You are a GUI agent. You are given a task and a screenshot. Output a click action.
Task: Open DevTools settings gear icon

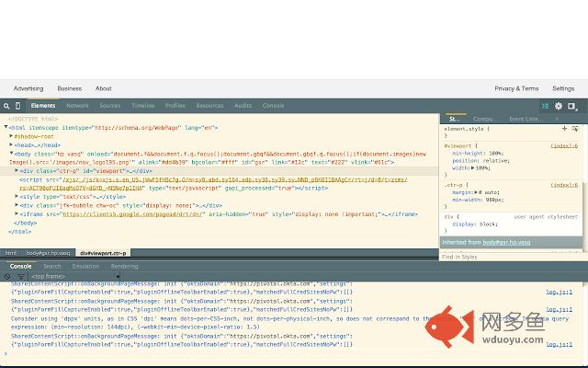559,106
